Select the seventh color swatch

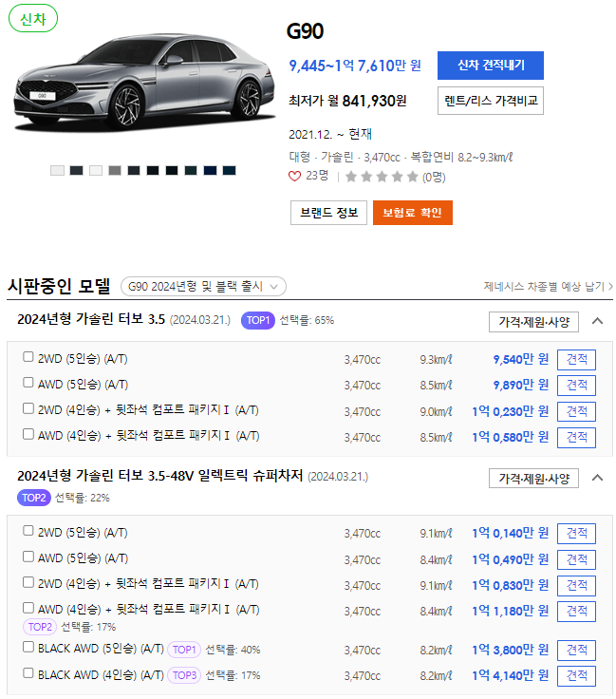(172, 170)
